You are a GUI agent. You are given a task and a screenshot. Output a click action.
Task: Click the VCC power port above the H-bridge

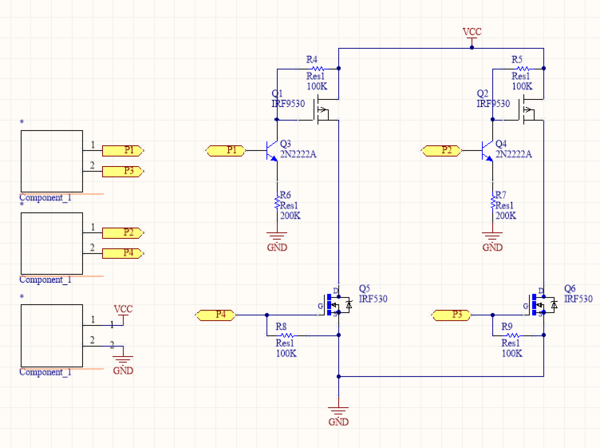coord(472,37)
